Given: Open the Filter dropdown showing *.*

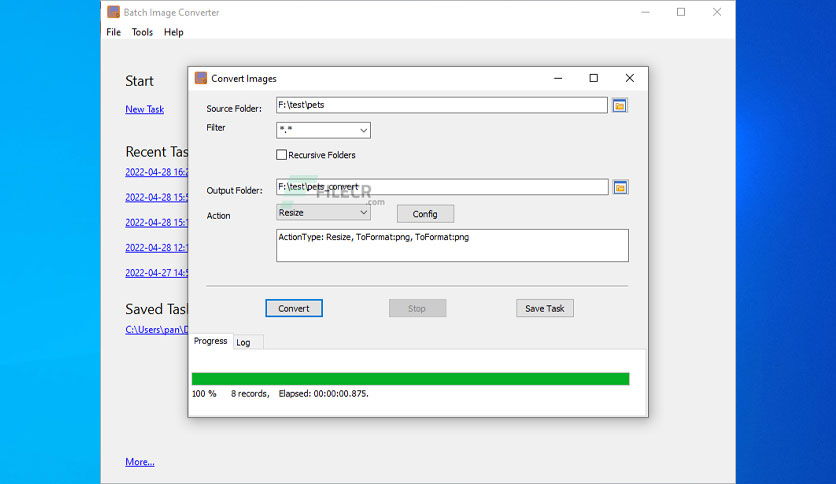Looking at the screenshot, I should [x=323, y=130].
